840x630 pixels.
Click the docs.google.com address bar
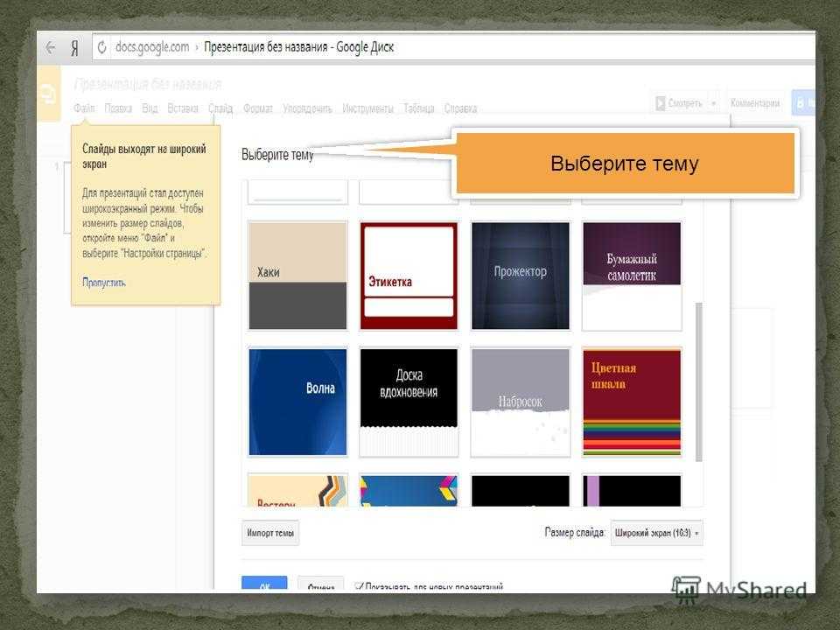453,47
